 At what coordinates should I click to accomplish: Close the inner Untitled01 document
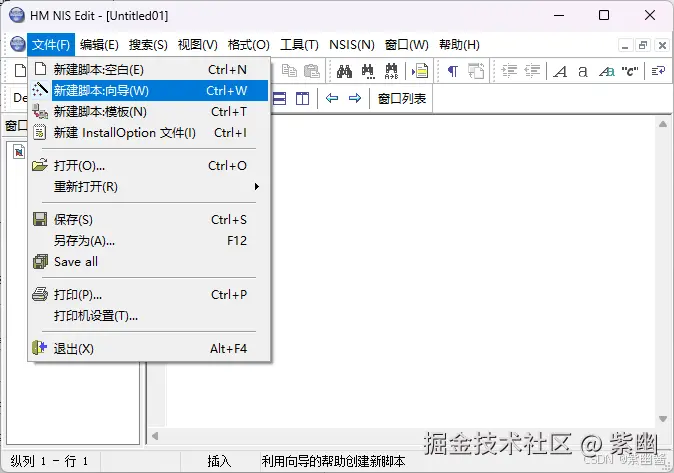662,45
